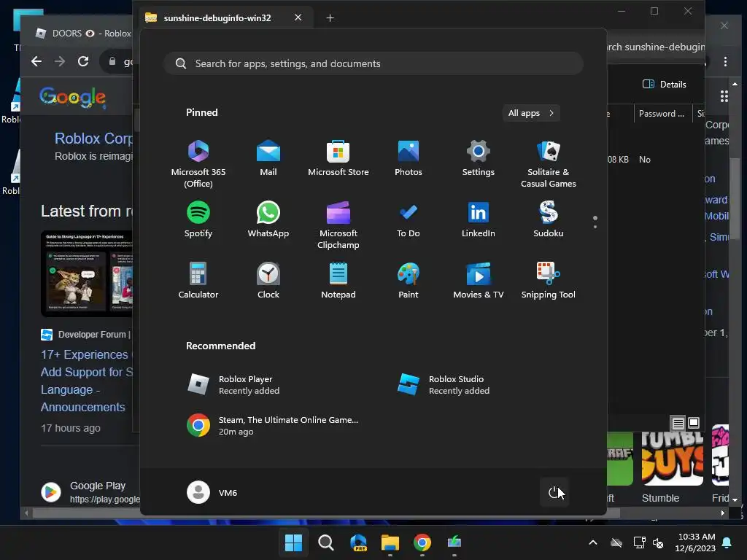Viewport: 747px width, 560px height.
Task: Launch LinkedIn app
Action: (479, 219)
